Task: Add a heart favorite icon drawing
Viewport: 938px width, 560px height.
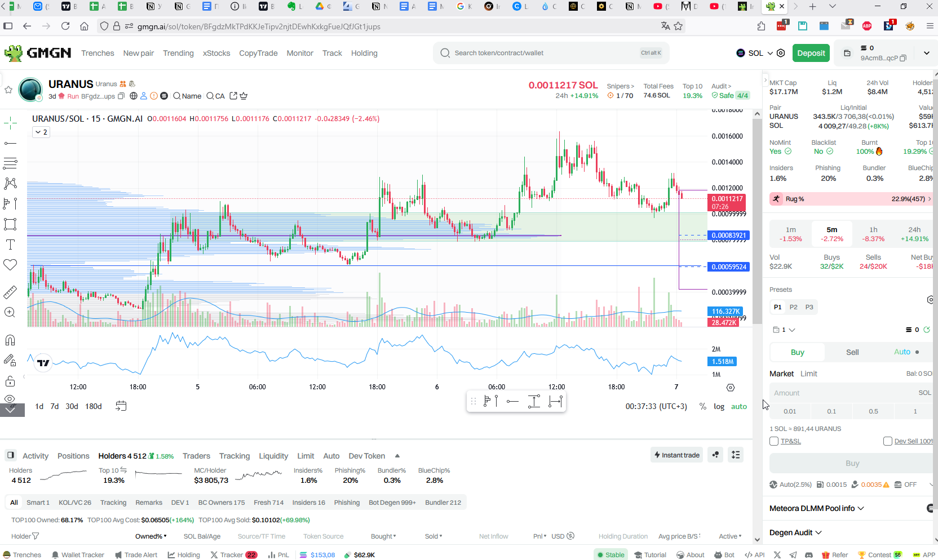Action: (10, 265)
